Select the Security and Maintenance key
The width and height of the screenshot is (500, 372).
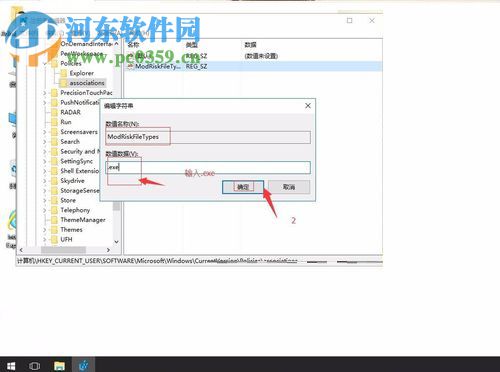[80, 151]
